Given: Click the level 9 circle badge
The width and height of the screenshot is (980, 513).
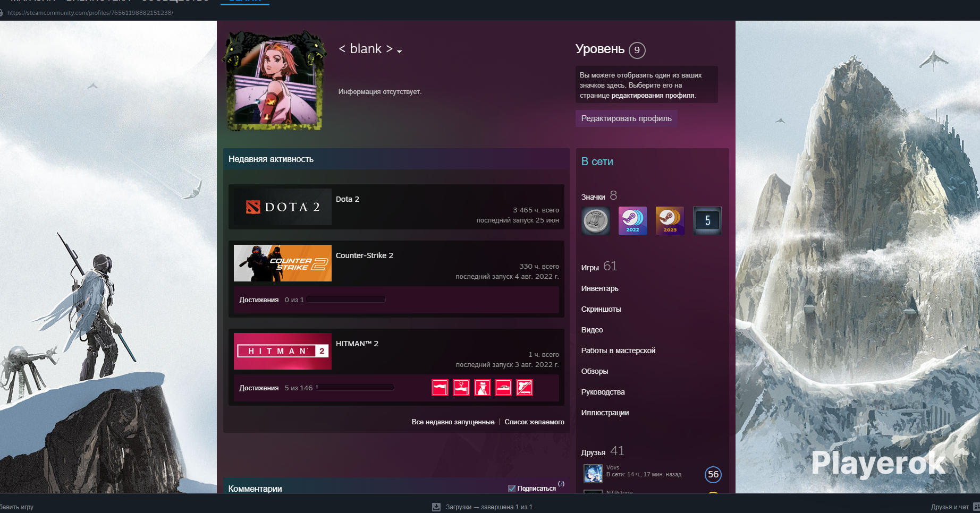Looking at the screenshot, I should 637,50.
